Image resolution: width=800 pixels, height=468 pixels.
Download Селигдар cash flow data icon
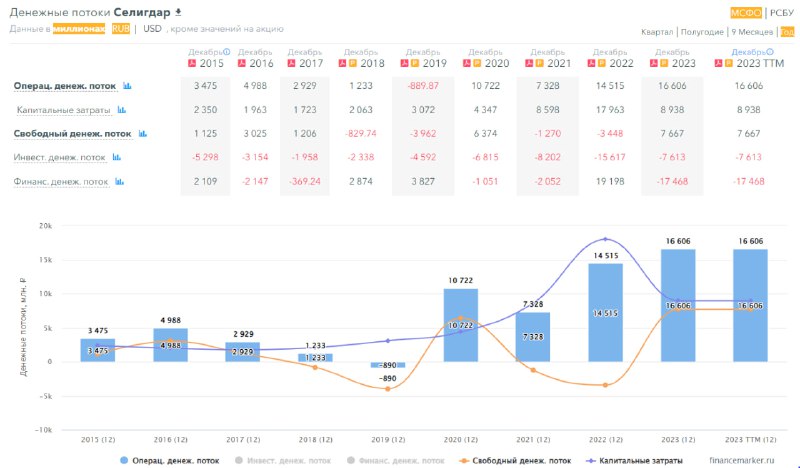178,12
